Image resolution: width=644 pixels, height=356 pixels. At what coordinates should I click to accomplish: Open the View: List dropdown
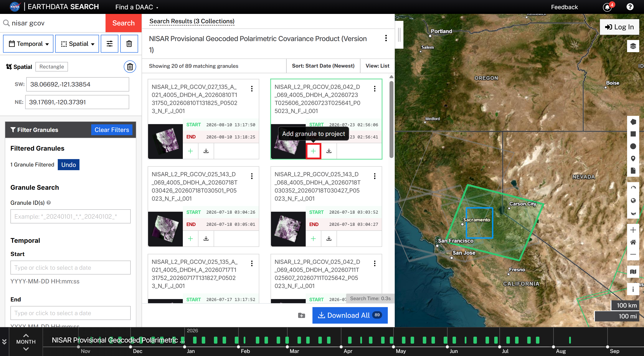click(377, 66)
